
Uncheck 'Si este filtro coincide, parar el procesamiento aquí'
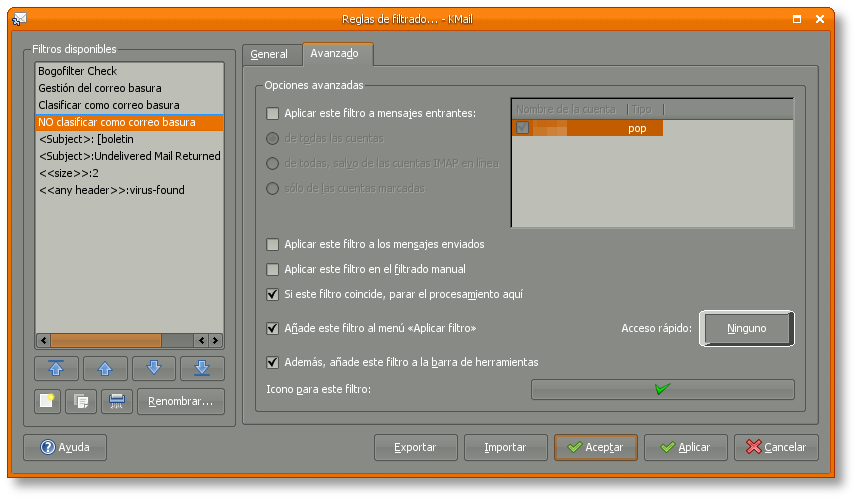point(273,294)
